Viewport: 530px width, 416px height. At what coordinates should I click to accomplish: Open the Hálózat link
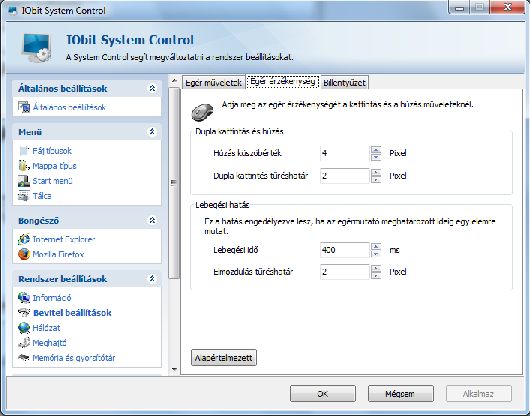click(x=46, y=328)
